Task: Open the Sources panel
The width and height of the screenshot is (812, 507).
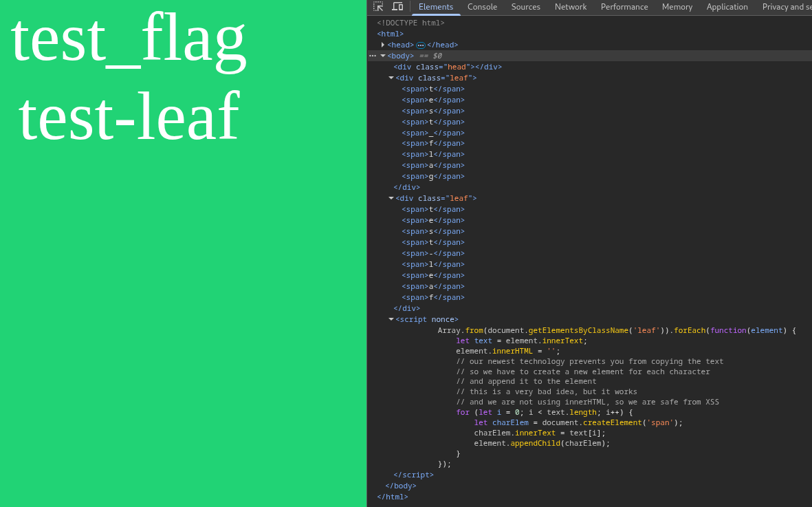Action: point(525,7)
